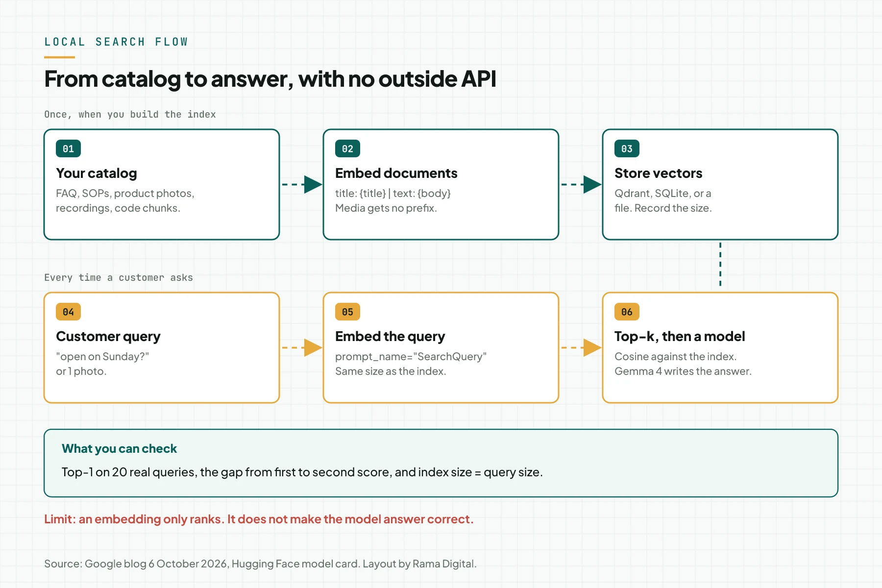Select the "Top-k, then a model" card title
882x588 pixels.
coord(680,336)
